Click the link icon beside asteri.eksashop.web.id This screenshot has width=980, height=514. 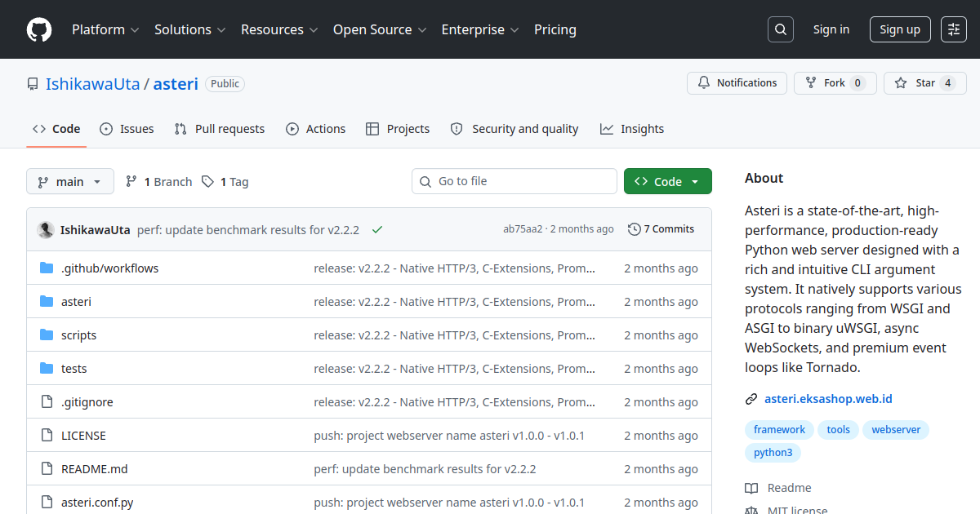751,400
